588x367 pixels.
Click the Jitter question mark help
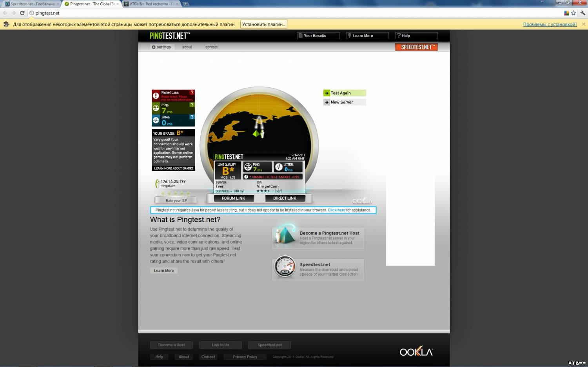coord(192,117)
